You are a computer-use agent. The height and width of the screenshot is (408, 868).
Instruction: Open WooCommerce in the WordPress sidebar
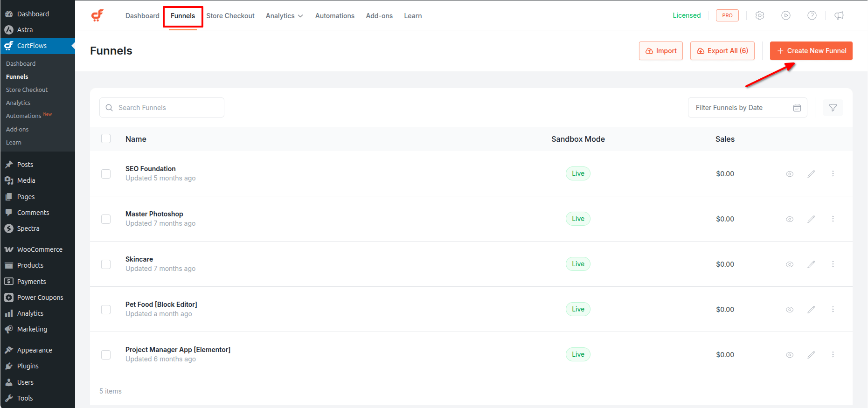(40, 249)
